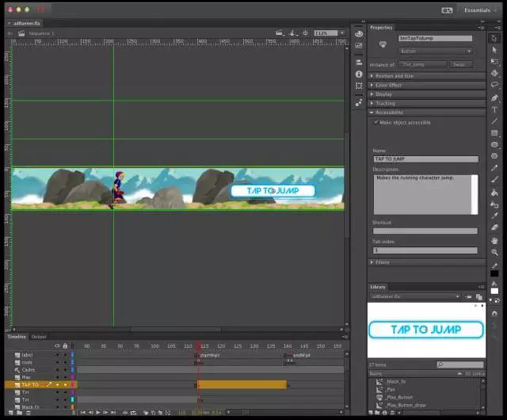The image size is (507, 420).
Task: Click the Play button in timeline controls
Action: coord(98,413)
